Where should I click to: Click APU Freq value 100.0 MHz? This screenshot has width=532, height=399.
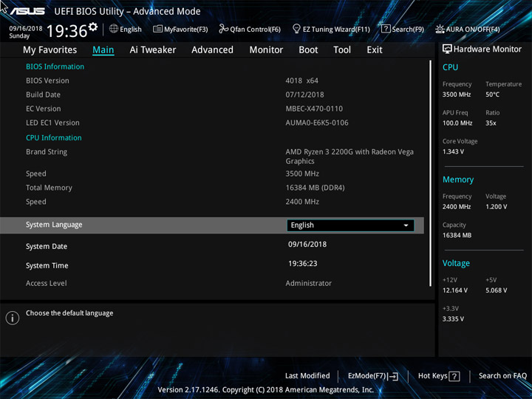[x=457, y=123]
